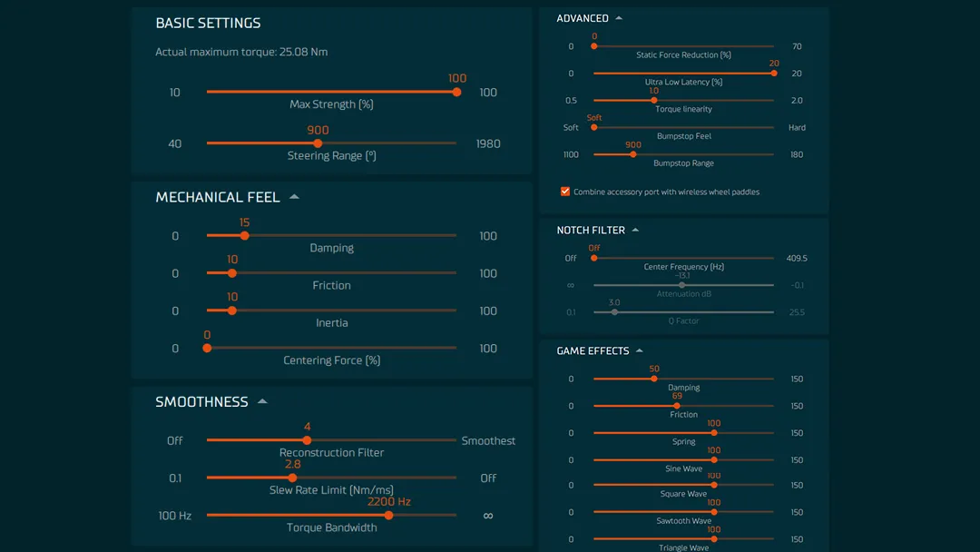Click the Ultra Low Latency slider handle

click(x=773, y=74)
